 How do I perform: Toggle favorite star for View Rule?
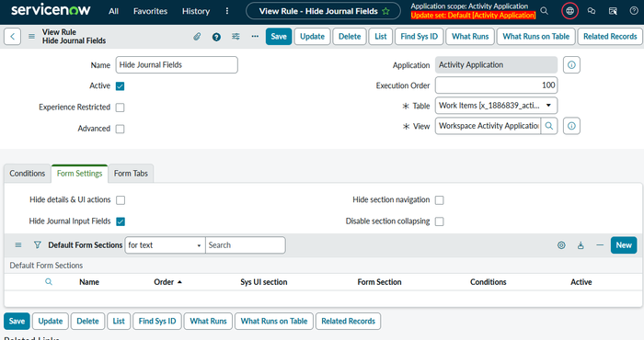(x=385, y=11)
